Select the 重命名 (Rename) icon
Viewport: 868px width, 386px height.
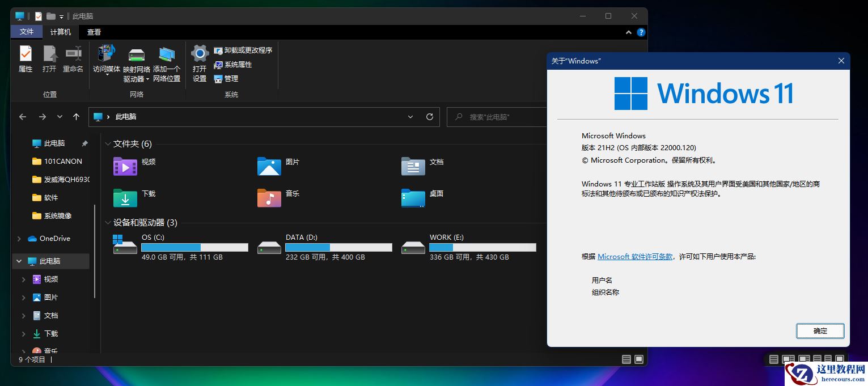pyautogui.click(x=73, y=58)
